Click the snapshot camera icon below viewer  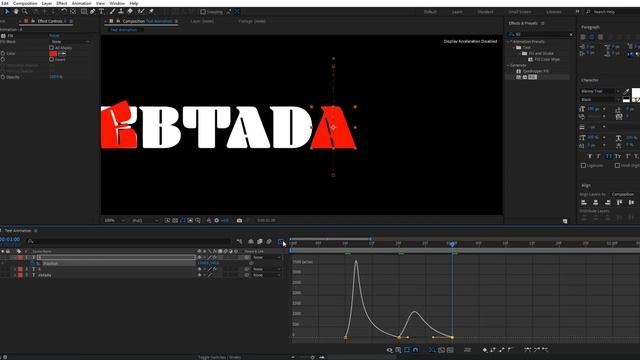(x=240, y=220)
